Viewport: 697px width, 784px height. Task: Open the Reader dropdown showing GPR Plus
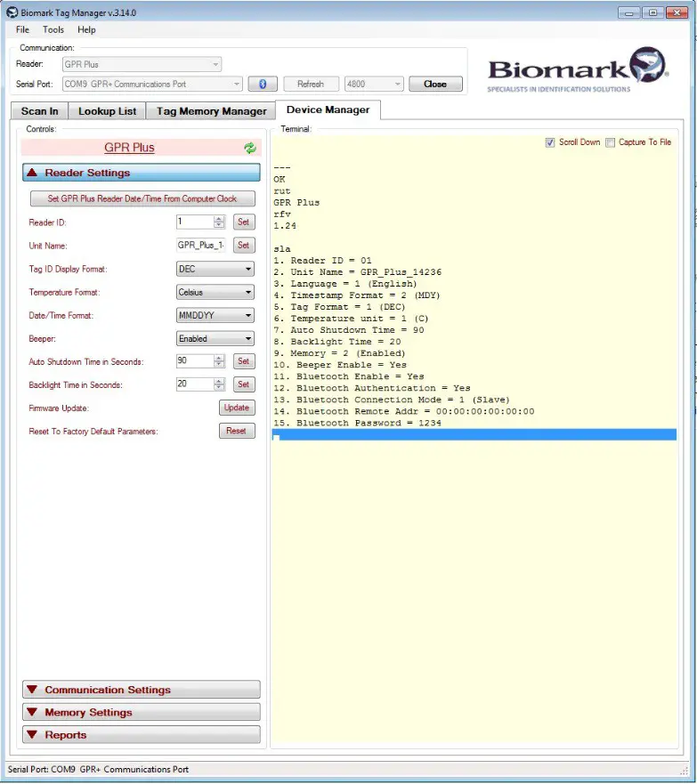pyautogui.click(x=142, y=64)
